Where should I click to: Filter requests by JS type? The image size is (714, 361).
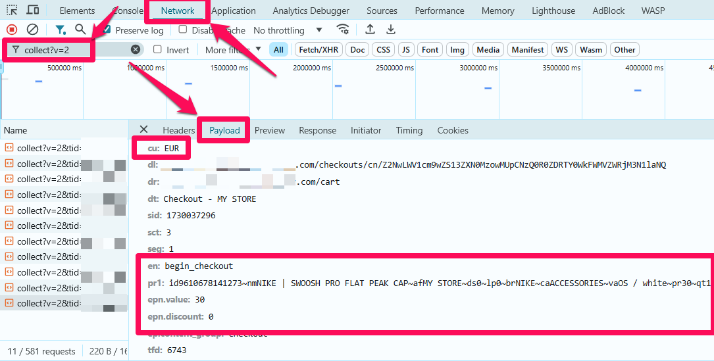(406, 50)
